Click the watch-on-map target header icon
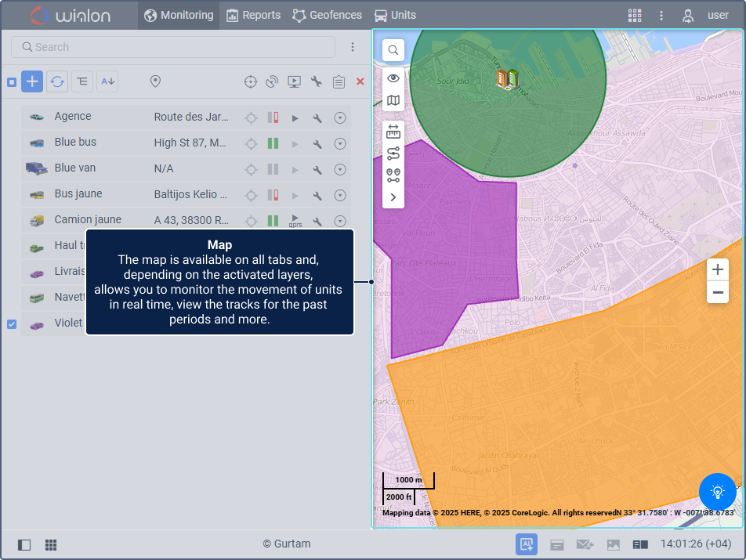 tap(250, 81)
